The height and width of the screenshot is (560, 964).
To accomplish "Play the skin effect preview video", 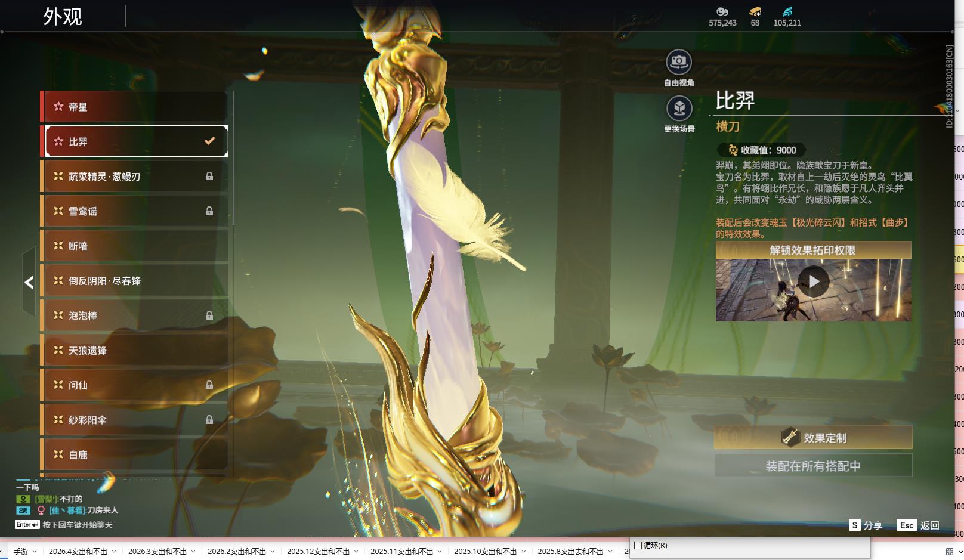I will click(813, 281).
